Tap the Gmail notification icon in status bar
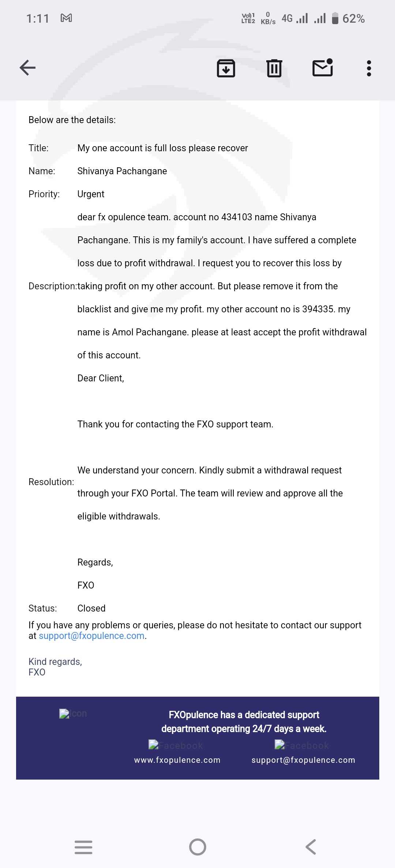395x868 pixels. (x=66, y=18)
